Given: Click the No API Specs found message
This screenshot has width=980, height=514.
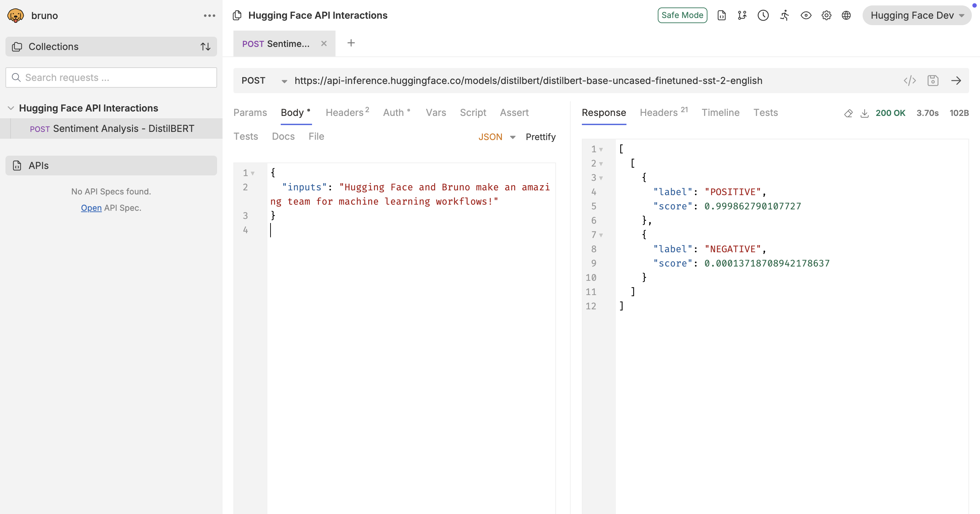Looking at the screenshot, I should click(111, 192).
